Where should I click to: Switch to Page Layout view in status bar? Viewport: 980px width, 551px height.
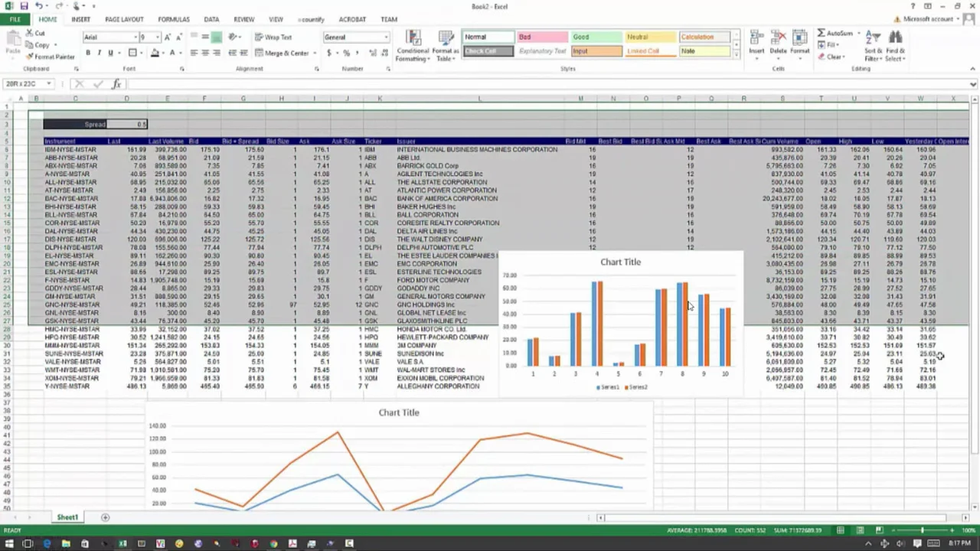pyautogui.click(x=860, y=530)
